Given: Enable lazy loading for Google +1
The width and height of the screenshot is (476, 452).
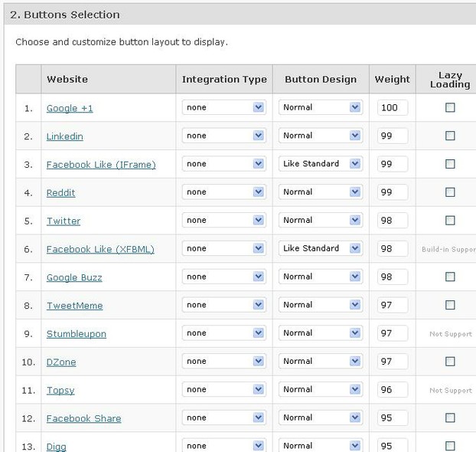Looking at the screenshot, I should [450, 107].
